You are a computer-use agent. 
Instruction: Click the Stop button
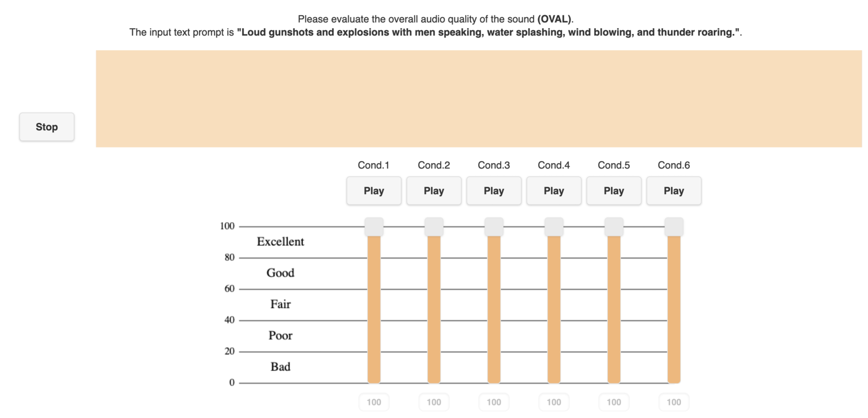coord(47,127)
